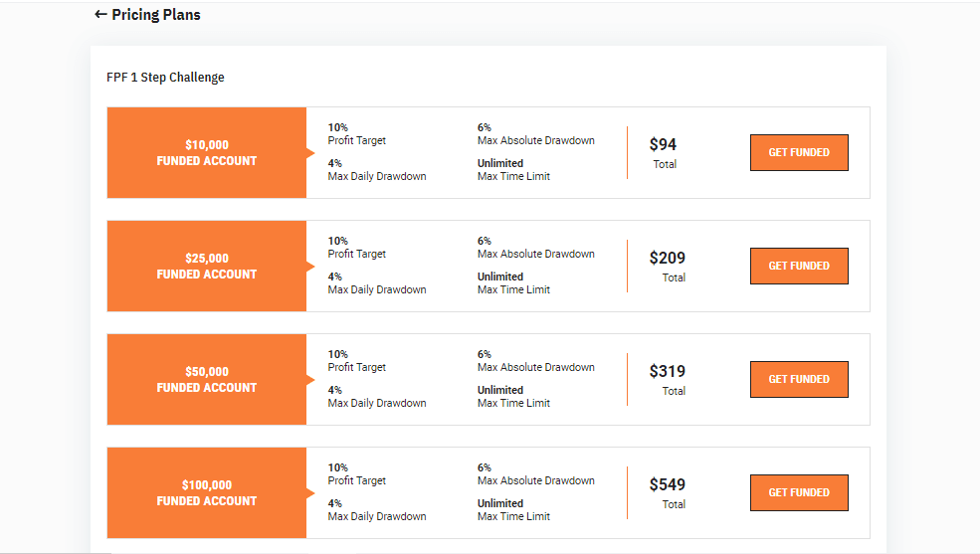Click Max Absolute Drawdown in the $100,000 row
Viewport: 980px width, 554px height.
[535, 481]
